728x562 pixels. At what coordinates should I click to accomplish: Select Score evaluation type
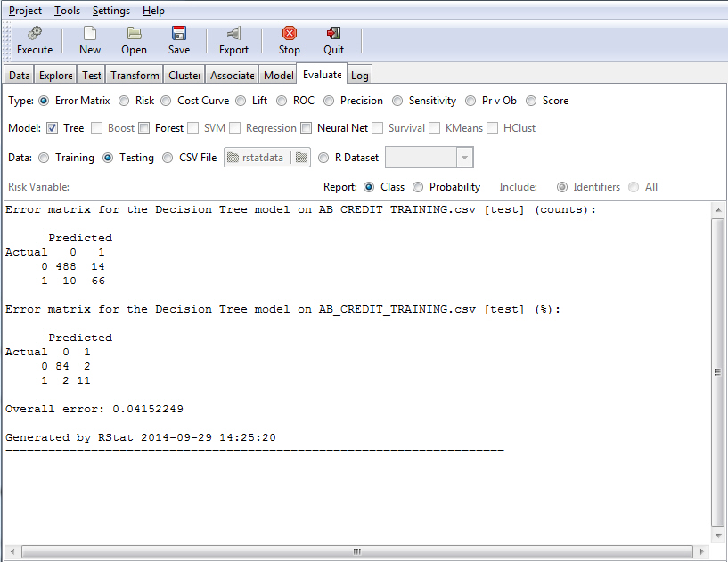click(531, 101)
